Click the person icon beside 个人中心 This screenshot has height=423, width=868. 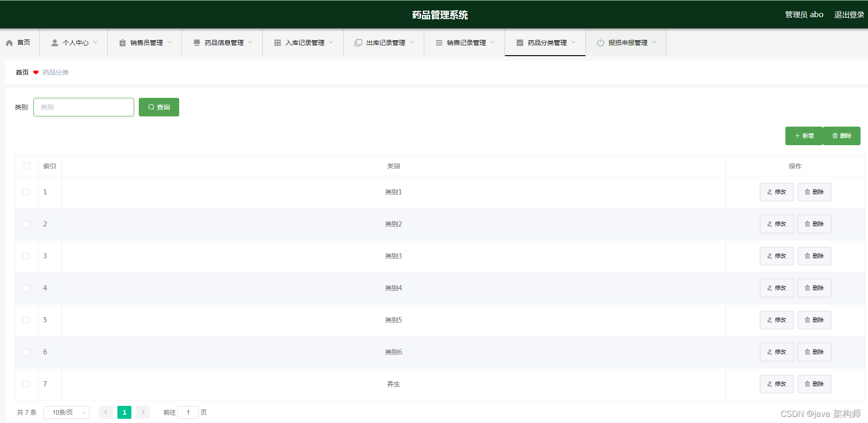tap(55, 43)
